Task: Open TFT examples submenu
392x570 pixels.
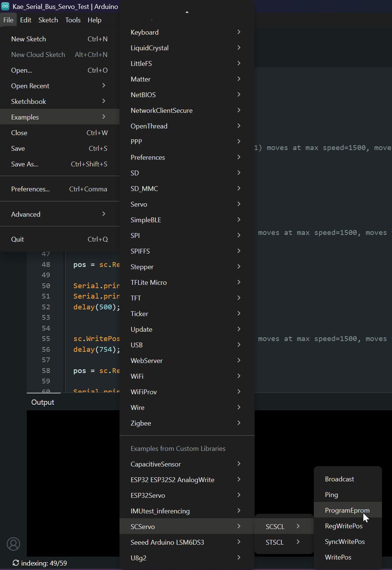Action: tap(187, 298)
